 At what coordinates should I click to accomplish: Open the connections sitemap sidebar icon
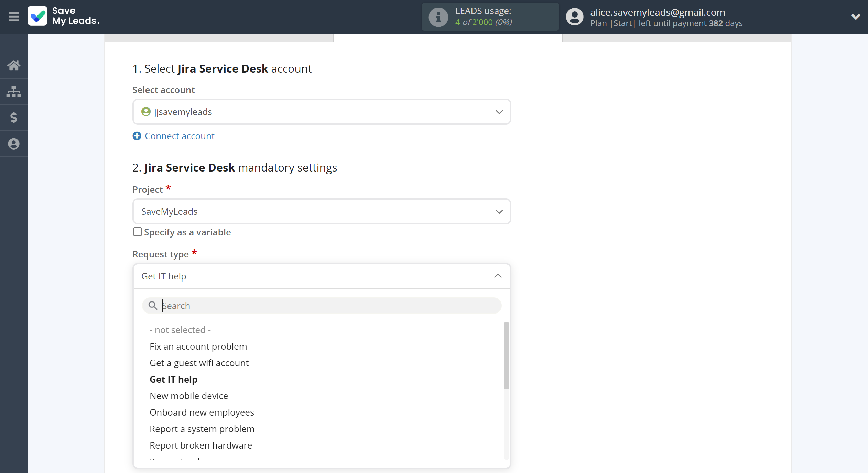point(14,91)
